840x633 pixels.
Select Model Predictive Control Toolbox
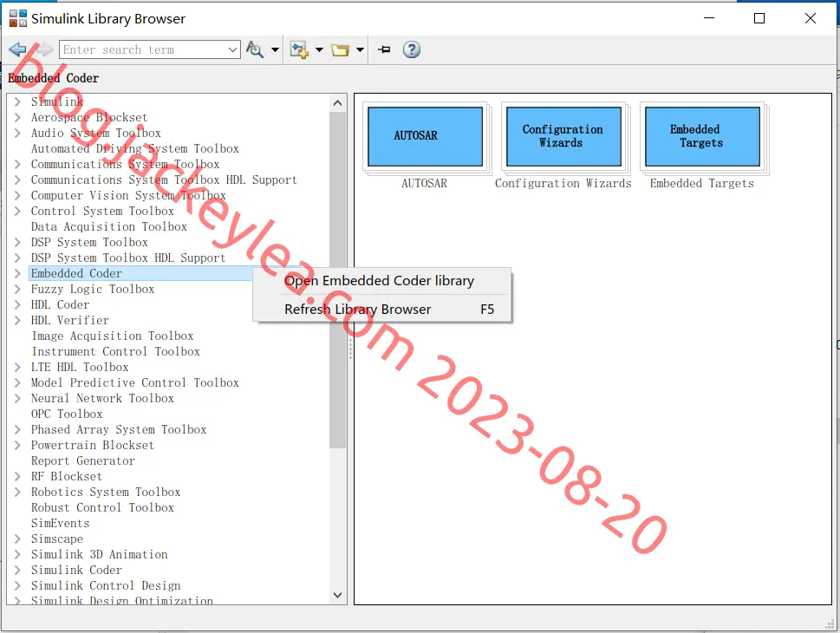point(135,382)
